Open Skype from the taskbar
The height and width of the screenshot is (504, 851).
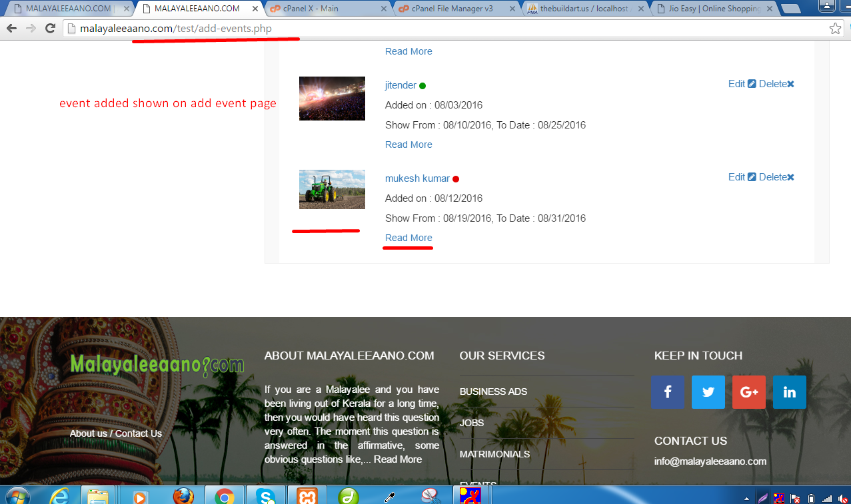coord(266,496)
